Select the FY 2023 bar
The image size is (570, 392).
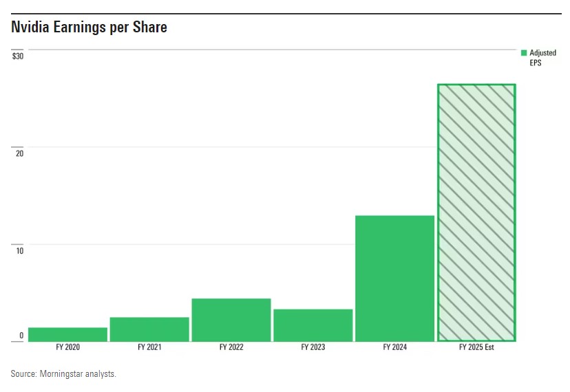click(x=313, y=325)
